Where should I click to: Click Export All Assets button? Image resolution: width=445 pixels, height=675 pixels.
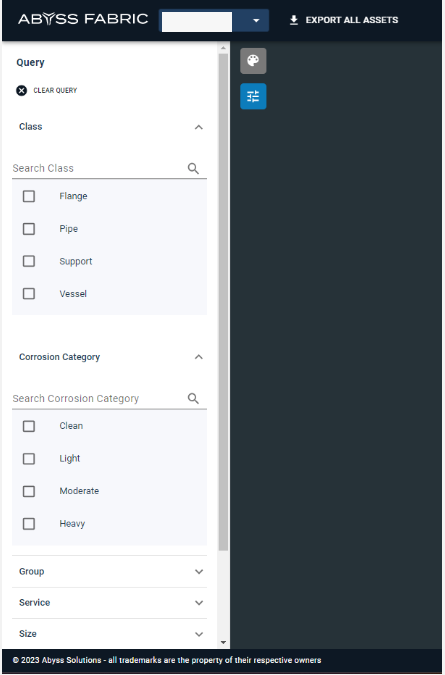[344, 20]
